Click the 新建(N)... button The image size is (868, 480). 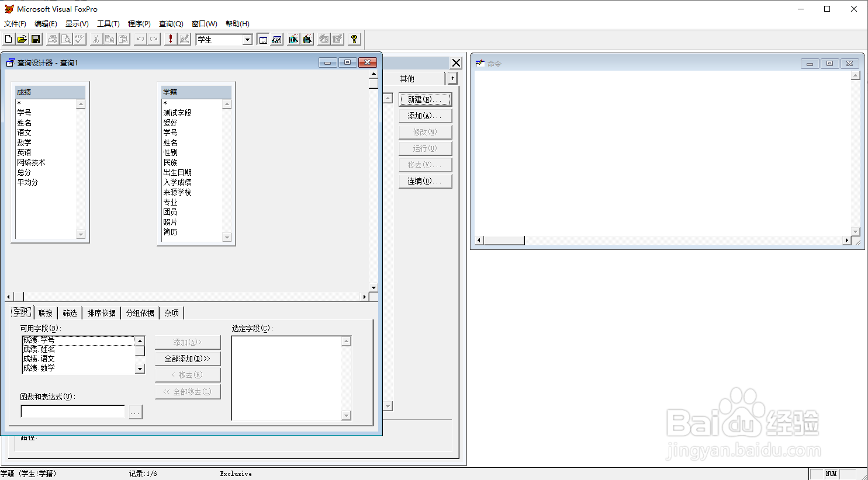pos(425,99)
